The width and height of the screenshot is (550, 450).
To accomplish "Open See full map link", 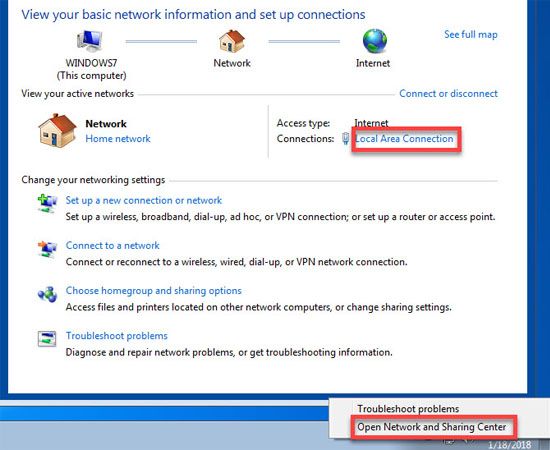I will pos(471,35).
